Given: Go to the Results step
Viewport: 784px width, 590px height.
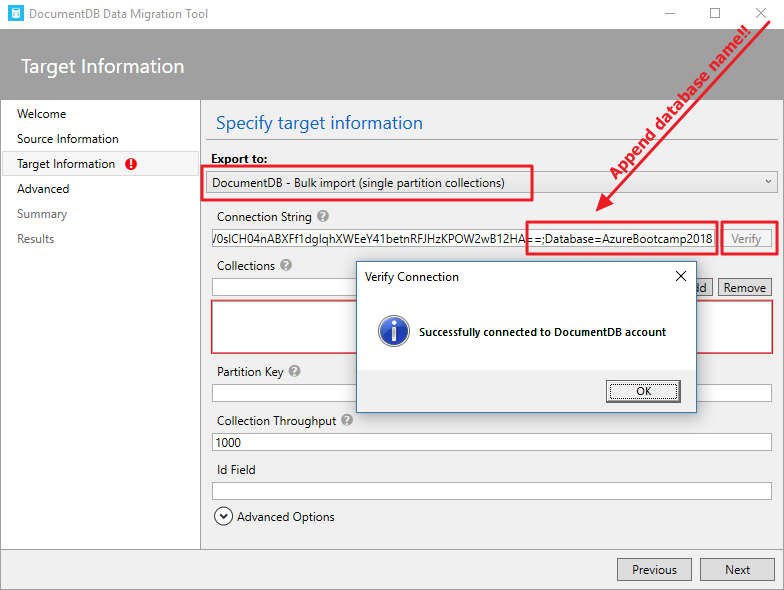Looking at the screenshot, I should 36,239.
